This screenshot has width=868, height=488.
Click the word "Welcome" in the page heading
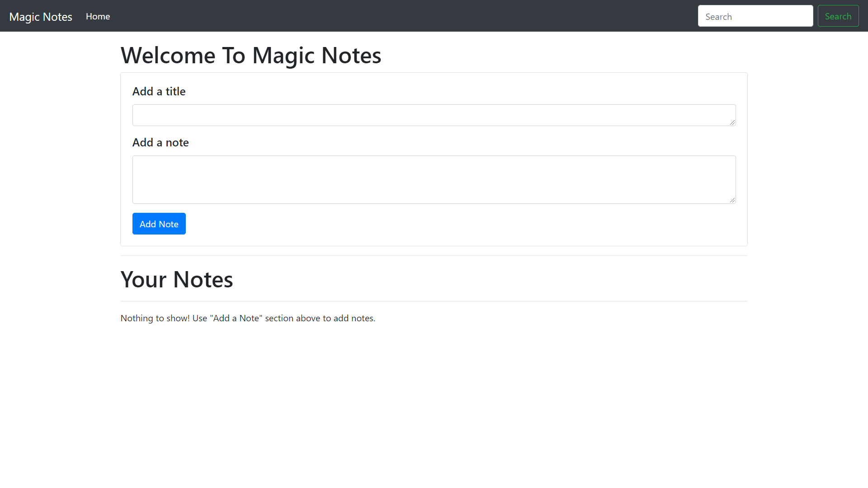tap(168, 56)
